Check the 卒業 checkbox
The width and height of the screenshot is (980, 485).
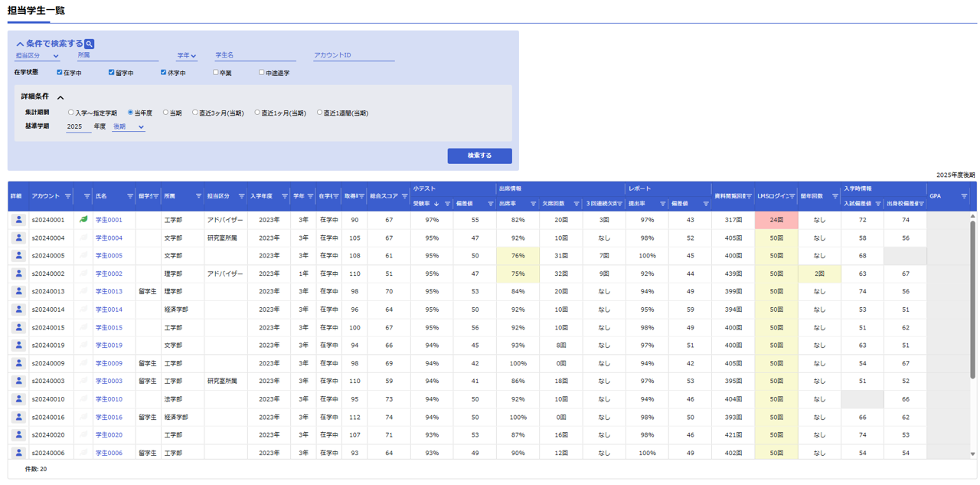(x=216, y=73)
